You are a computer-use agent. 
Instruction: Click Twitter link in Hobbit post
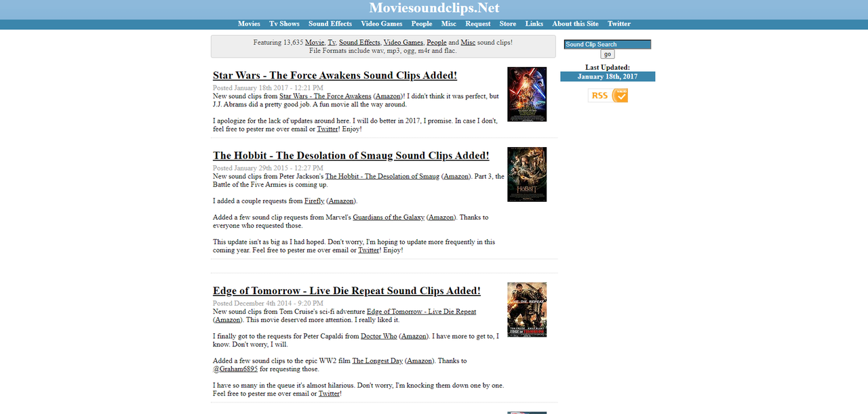369,250
